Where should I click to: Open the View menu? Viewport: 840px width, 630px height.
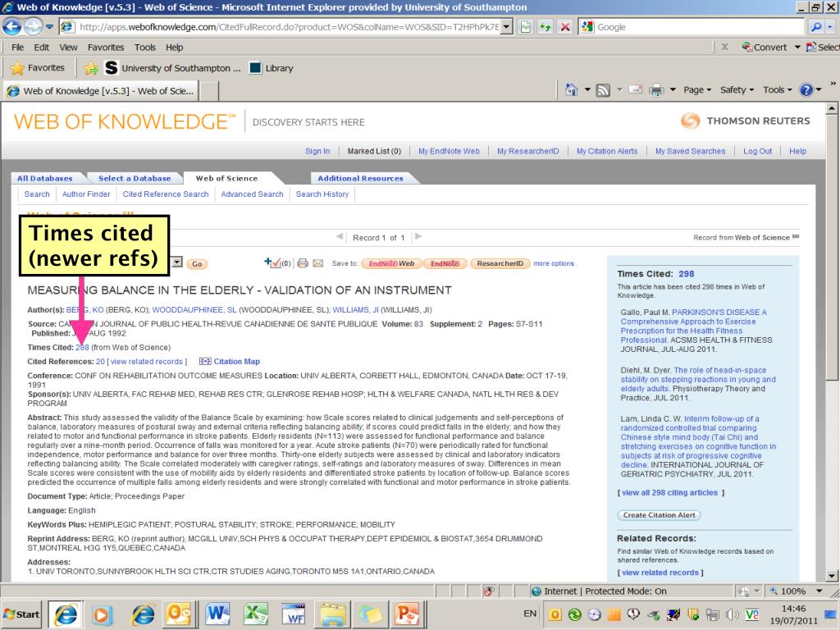[68, 47]
